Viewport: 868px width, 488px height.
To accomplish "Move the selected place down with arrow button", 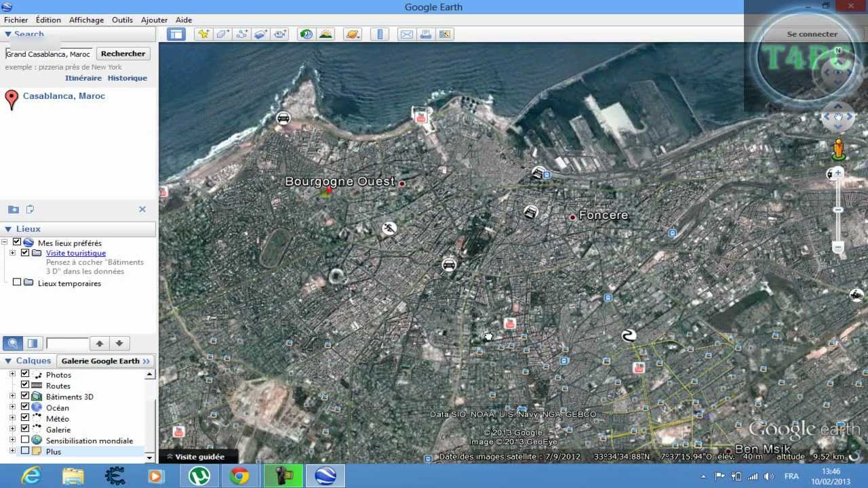I will click(x=119, y=344).
